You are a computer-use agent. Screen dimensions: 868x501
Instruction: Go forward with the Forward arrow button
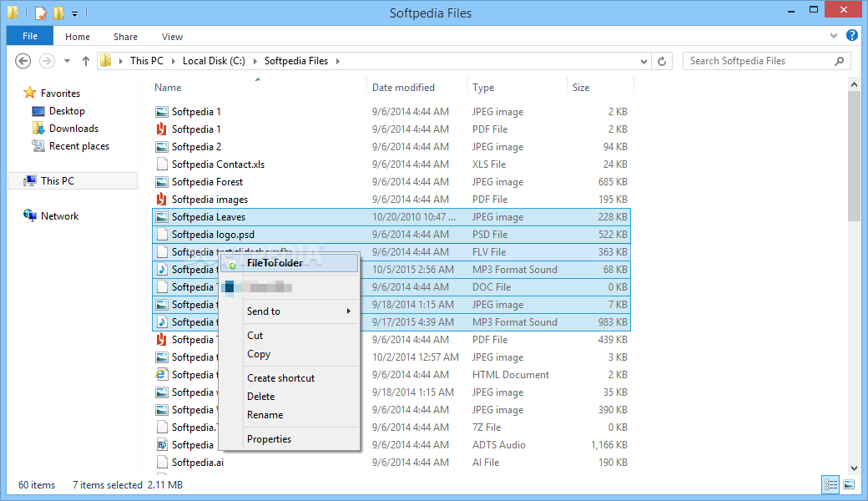[x=47, y=61]
